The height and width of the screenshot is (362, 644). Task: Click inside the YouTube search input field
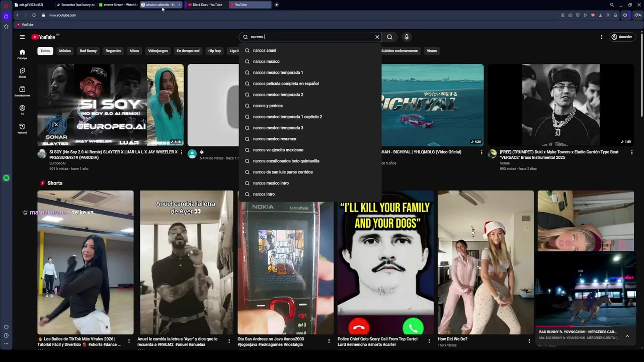pos(309,37)
